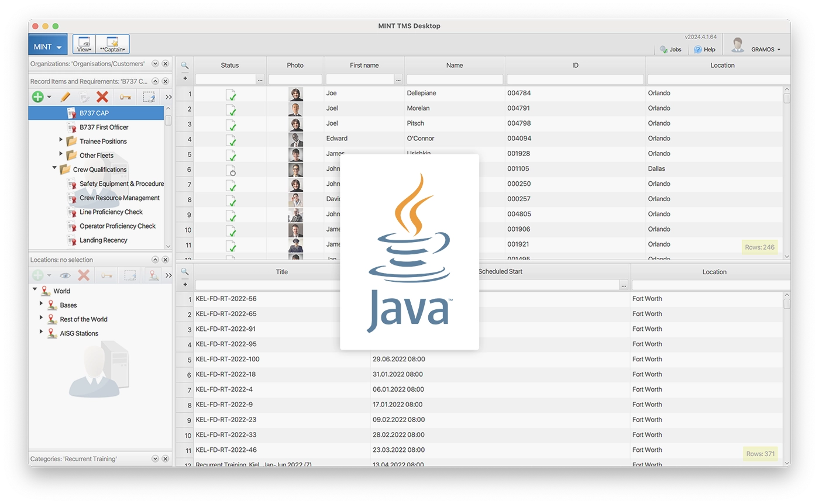Click crew table vertical scrollbar handle

[787, 98]
